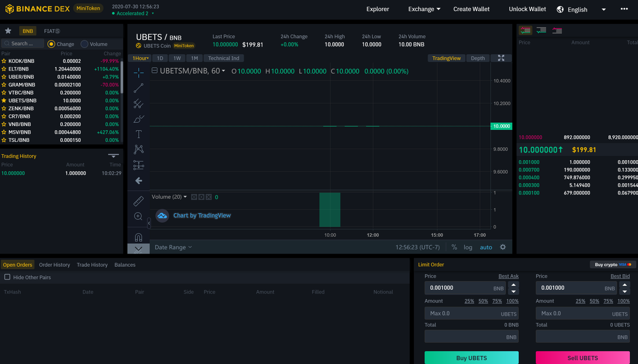Screen dimensions: 638x364
Task: Click Create Wallet
Action: (472, 9)
